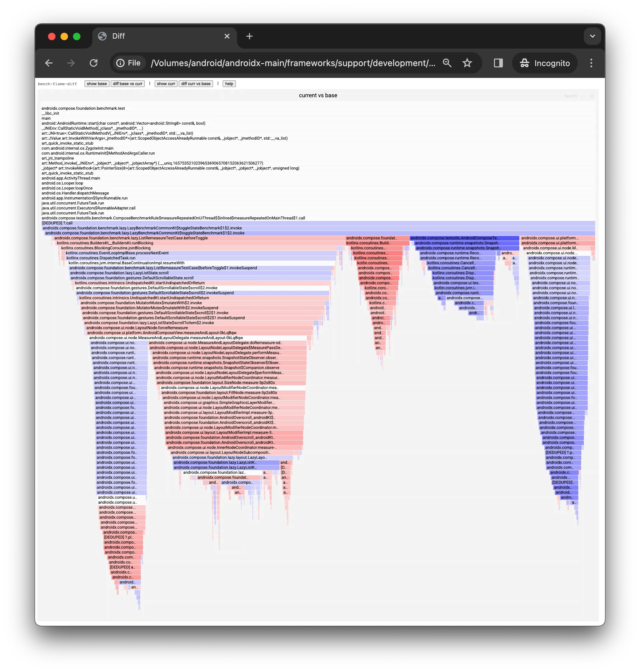Screen dimensions: 640x672
Task: Click the address bar URL field
Action: click(x=293, y=63)
